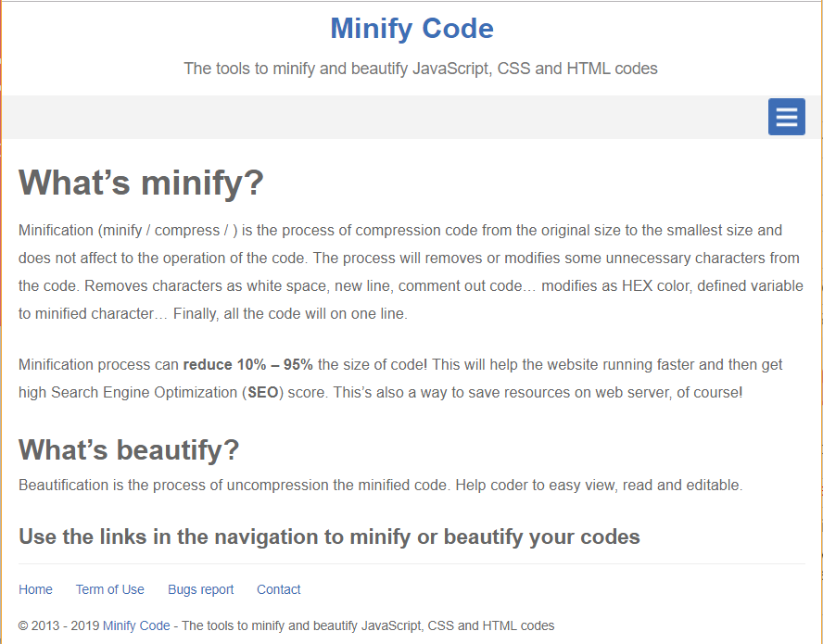Click the bold "SEO" text
This screenshot has width=823, height=644.
(263, 392)
